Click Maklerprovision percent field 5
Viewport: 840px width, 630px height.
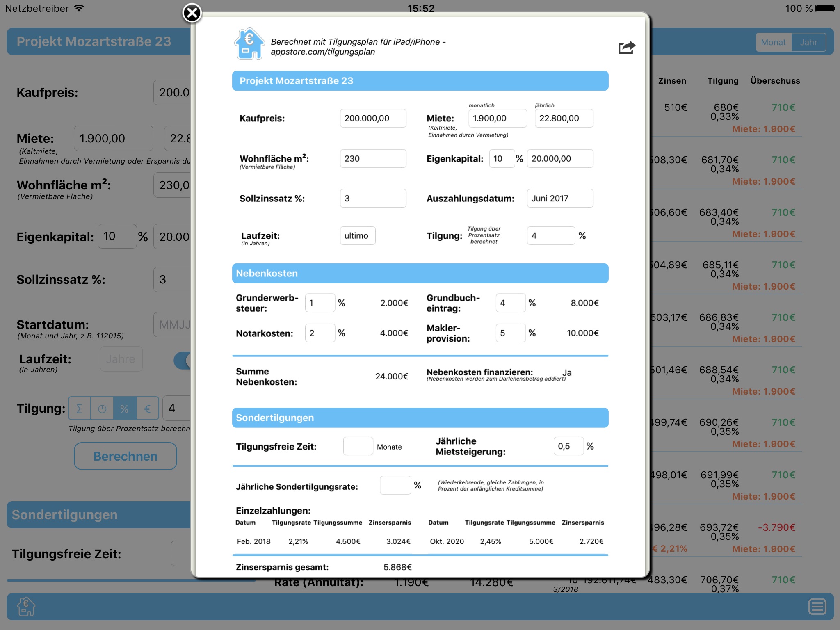click(x=511, y=333)
